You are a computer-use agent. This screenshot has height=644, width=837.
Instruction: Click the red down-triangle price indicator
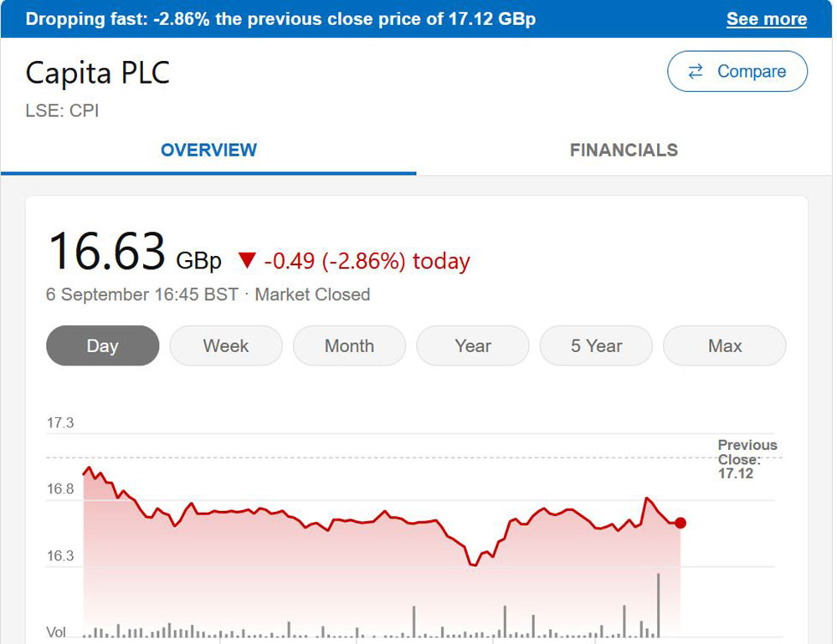[245, 261]
